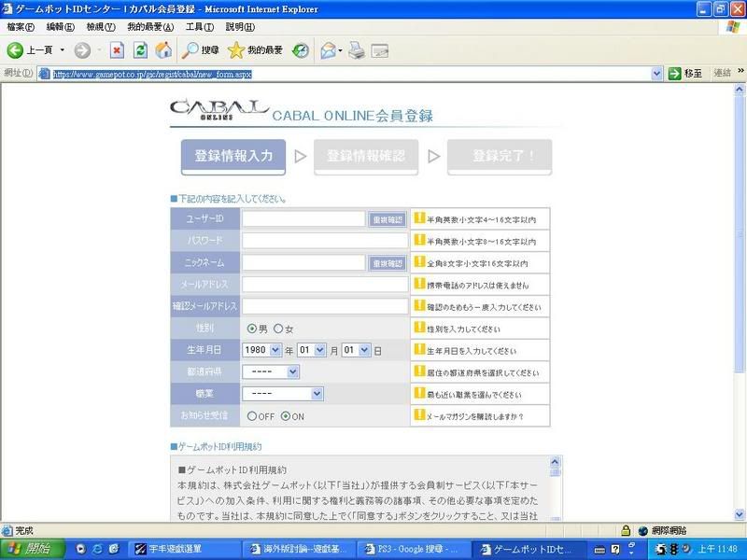Switch to the 宇宙遊戲選單 taskbar window
This screenshot has width=747, height=560.
[183, 549]
